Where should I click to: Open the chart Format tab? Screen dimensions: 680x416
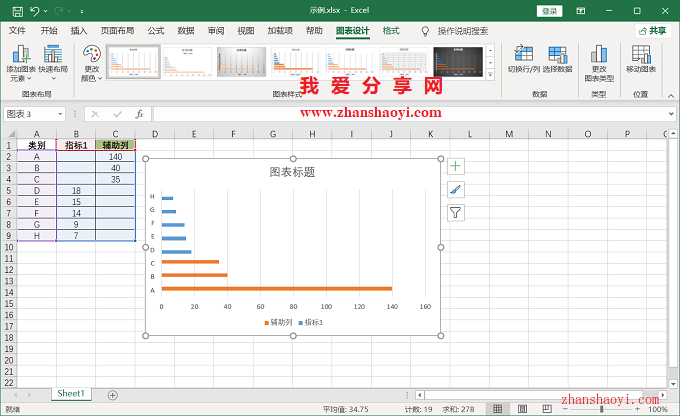click(391, 31)
